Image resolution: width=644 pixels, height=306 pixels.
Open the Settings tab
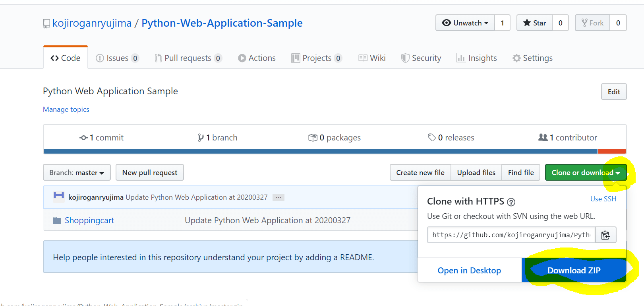tap(532, 58)
